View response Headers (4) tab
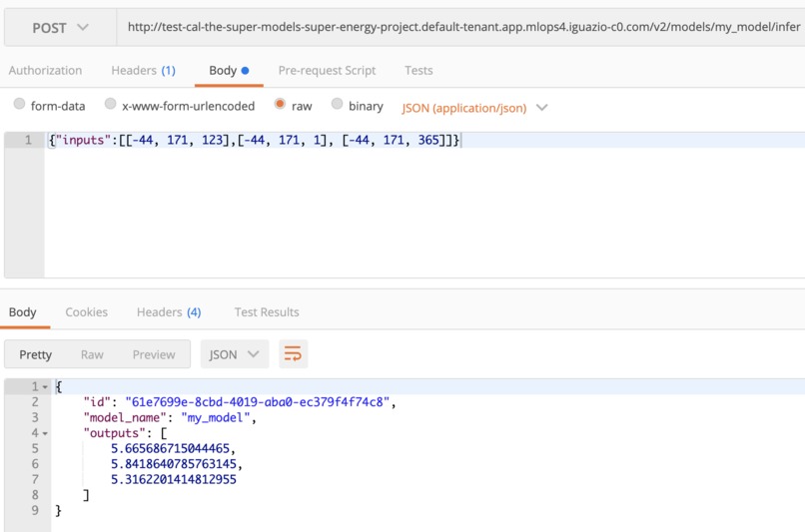The width and height of the screenshot is (805, 532). click(x=169, y=312)
